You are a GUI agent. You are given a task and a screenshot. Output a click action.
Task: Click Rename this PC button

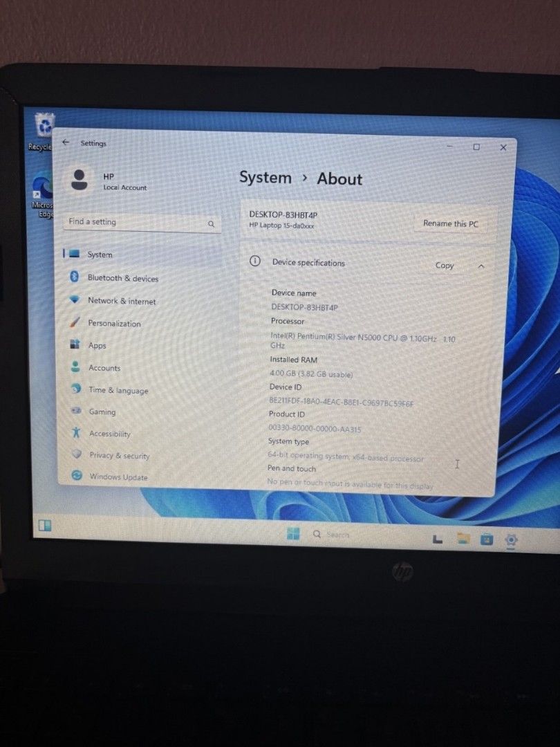tap(451, 223)
